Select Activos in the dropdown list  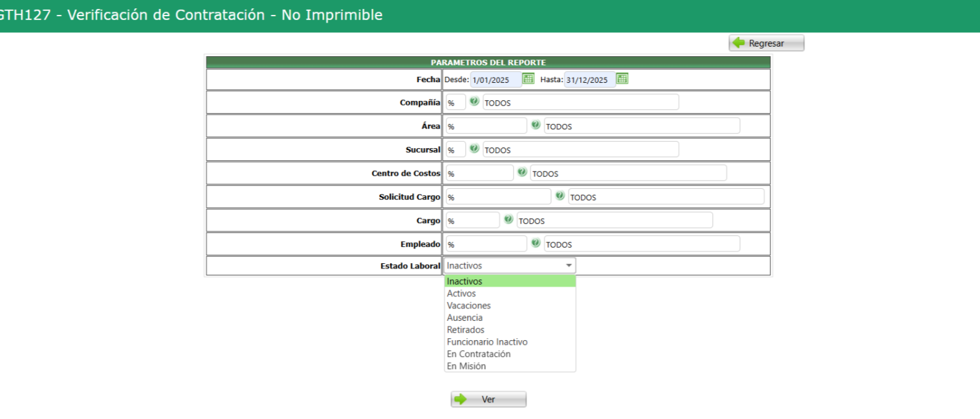pyautogui.click(x=461, y=294)
